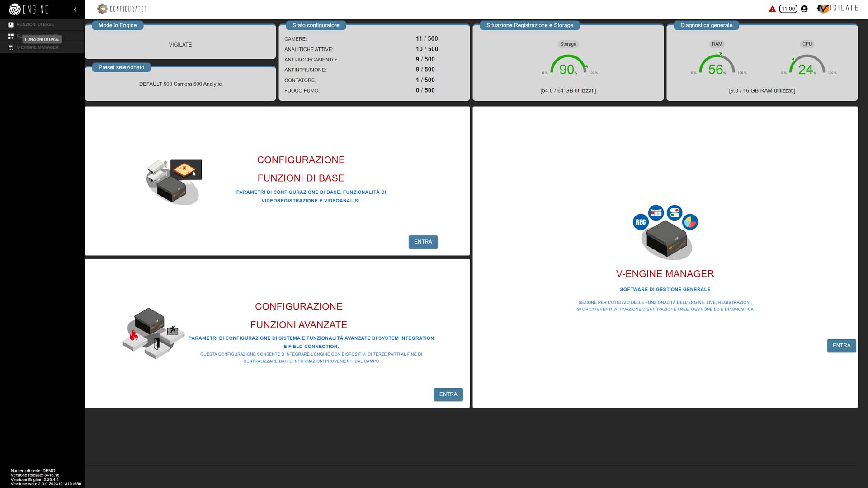Click the 11:00 clock badge

click(x=788, y=9)
